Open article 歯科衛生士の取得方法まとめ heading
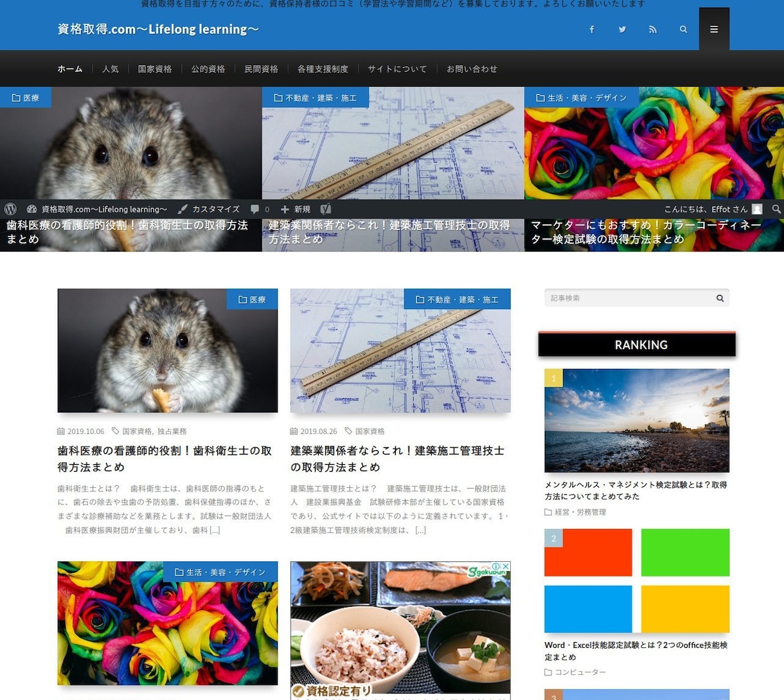This screenshot has height=700, width=784. coord(165,459)
